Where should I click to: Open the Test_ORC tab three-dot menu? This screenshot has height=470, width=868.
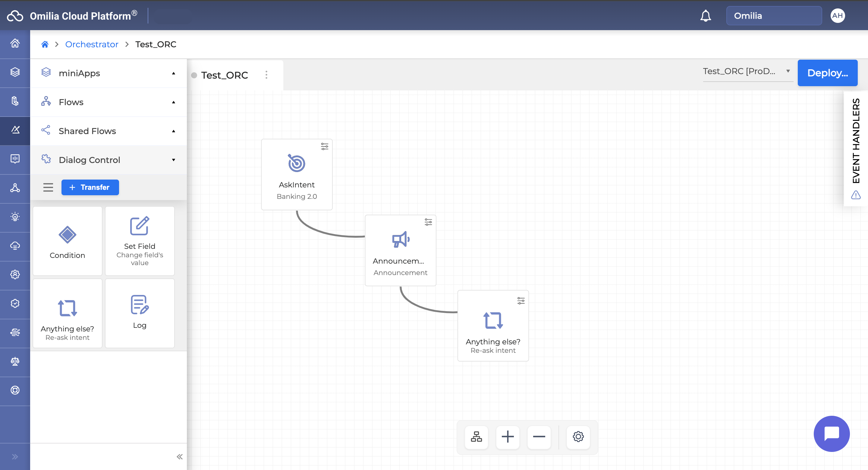tap(266, 75)
